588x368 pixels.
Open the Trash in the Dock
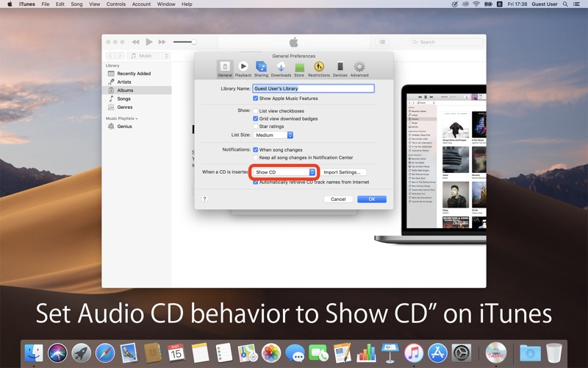[x=554, y=353]
